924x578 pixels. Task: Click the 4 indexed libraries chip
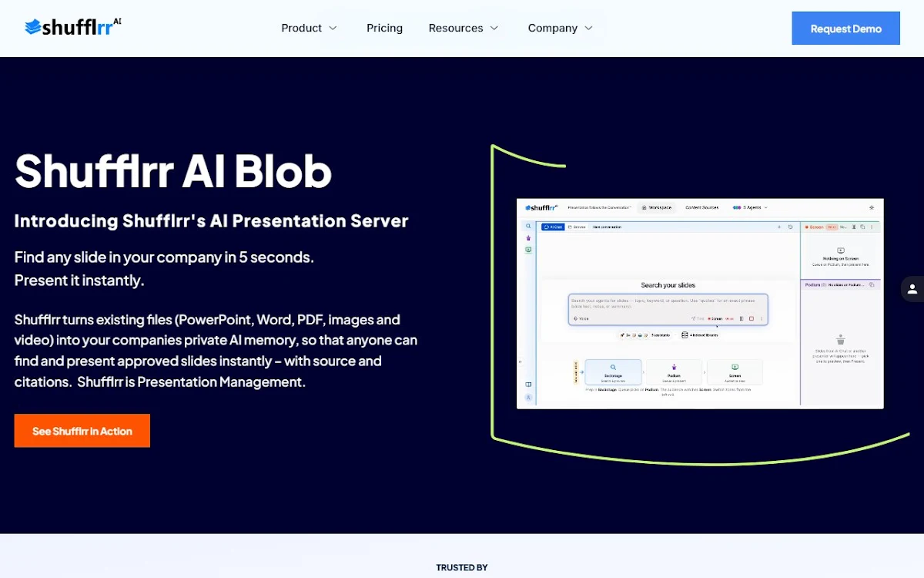pyautogui.click(x=700, y=335)
